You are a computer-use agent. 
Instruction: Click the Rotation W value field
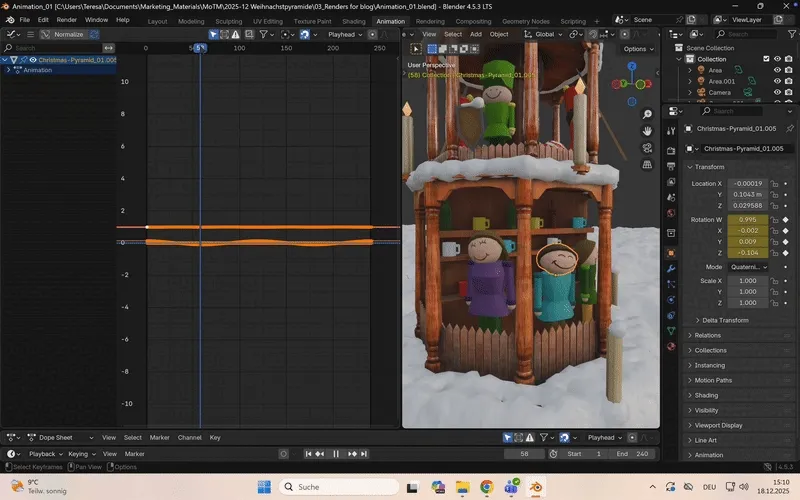748,218
